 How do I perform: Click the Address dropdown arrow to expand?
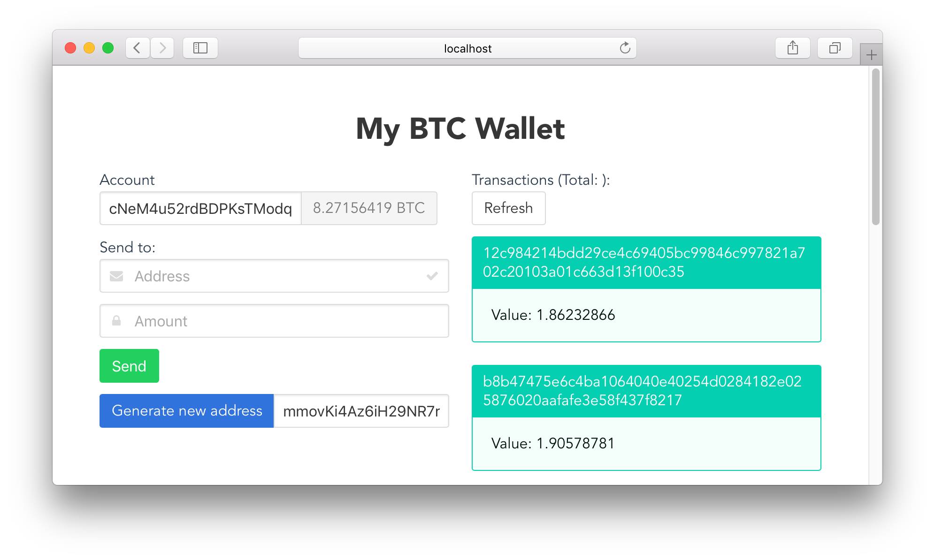coord(432,275)
